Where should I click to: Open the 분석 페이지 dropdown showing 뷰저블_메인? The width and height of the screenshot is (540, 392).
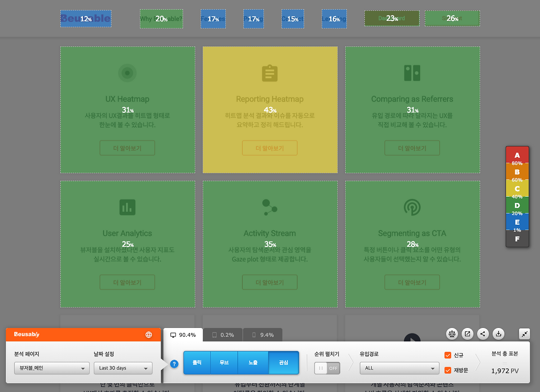pyautogui.click(x=52, y=368)
